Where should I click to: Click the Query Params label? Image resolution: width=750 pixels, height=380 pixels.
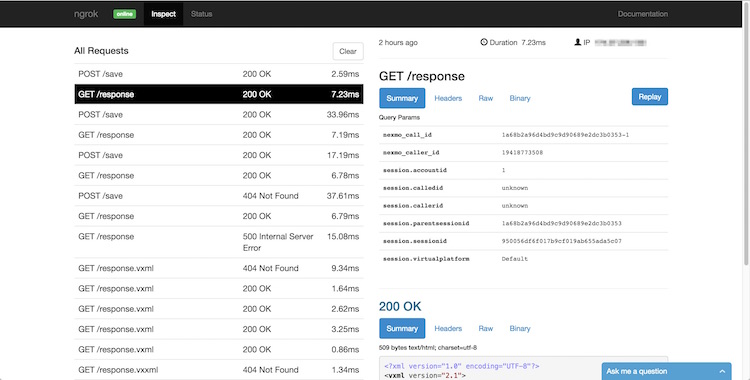pyautogui.click(x=399, y=117)
